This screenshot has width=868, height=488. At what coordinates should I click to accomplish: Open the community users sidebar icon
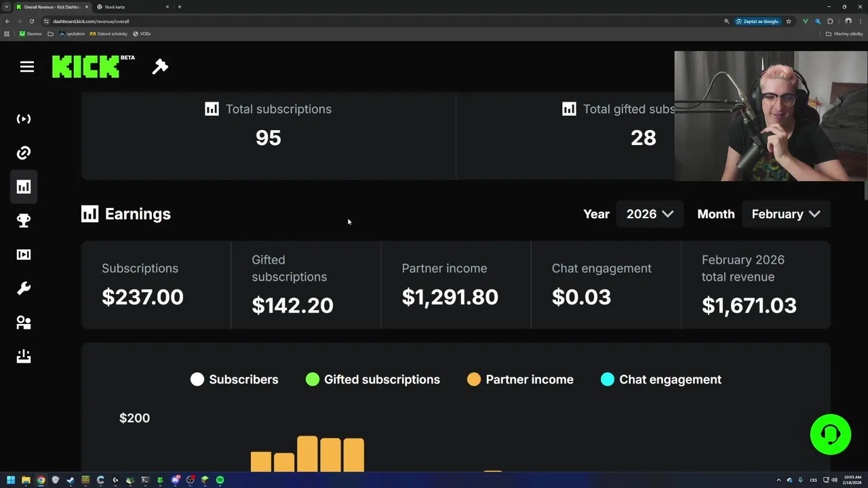[24, 323]
